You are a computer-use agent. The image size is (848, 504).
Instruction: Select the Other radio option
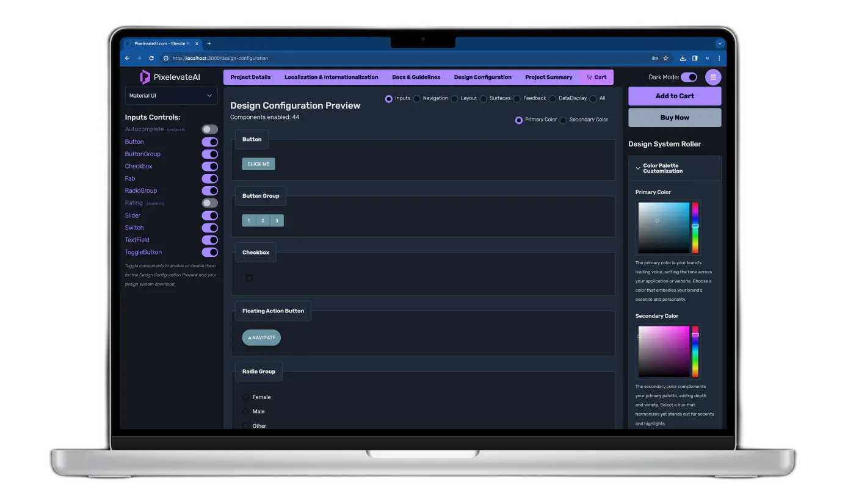[246, 426]
